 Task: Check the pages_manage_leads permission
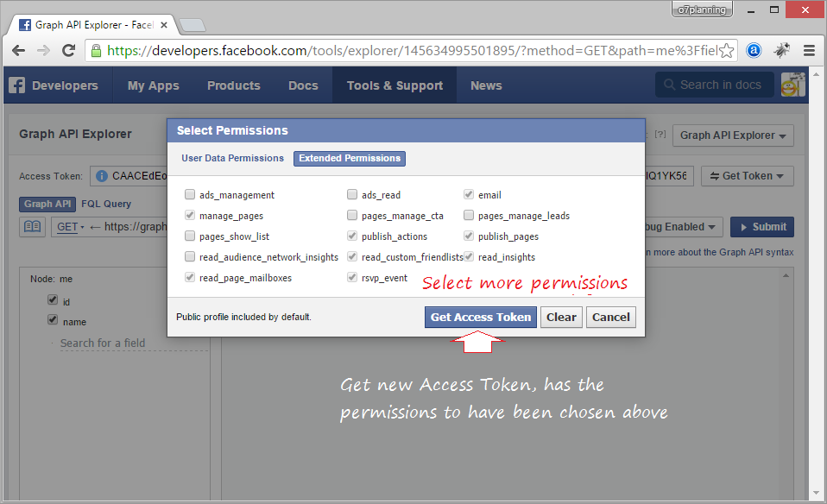click(469, 215)
